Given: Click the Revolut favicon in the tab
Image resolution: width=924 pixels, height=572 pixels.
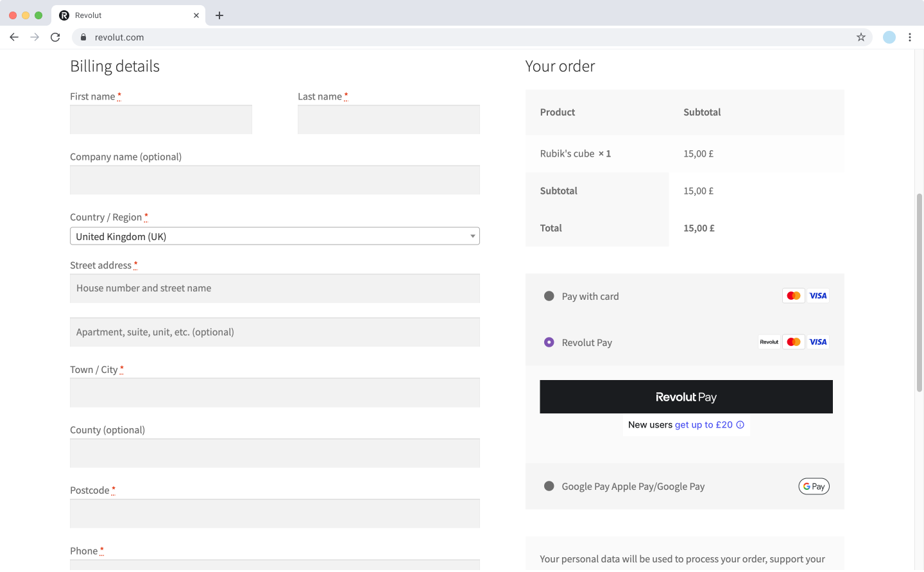Looking at the screenshot, I should tap(64, 15).
